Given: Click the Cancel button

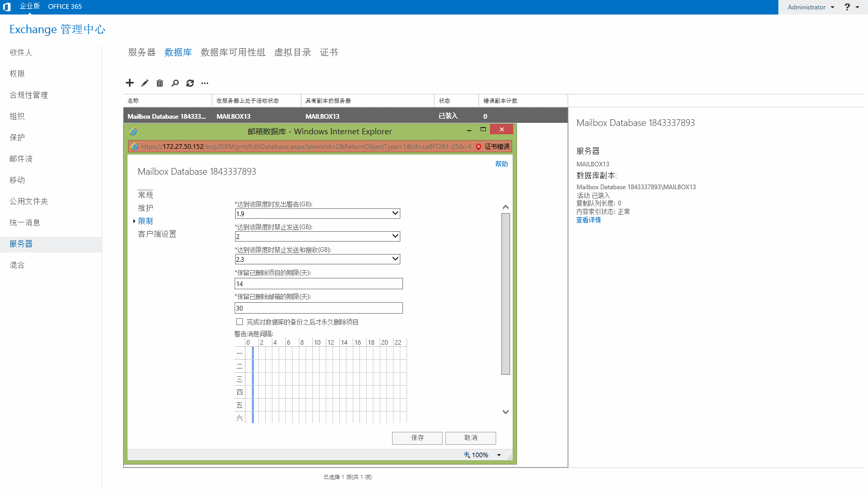Looking at the screenshot, I should (x=471, y=438).
